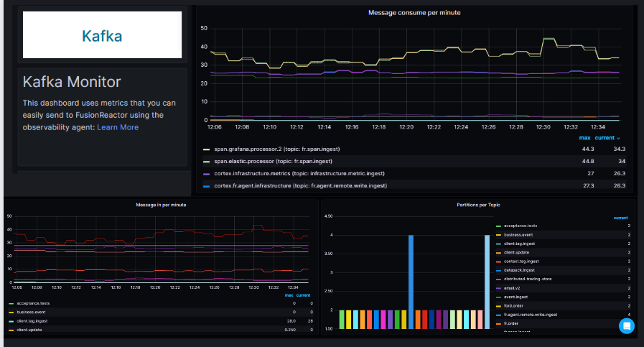Toggle ford.order in Partitions legend
Viewport: 644px width, 347px height.
click(513, 305)
